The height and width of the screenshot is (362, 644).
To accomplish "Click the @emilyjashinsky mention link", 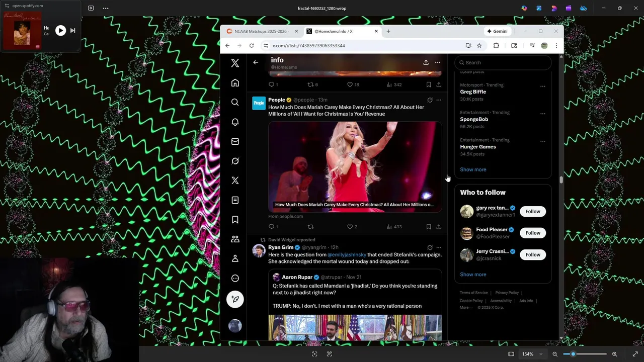I will 347,254.
